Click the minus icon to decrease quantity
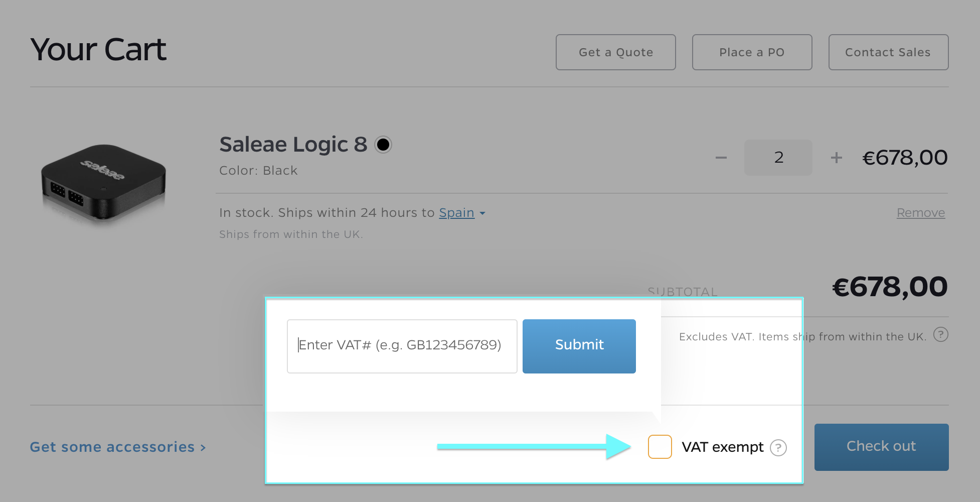980x502 pixels. (721, 158)
